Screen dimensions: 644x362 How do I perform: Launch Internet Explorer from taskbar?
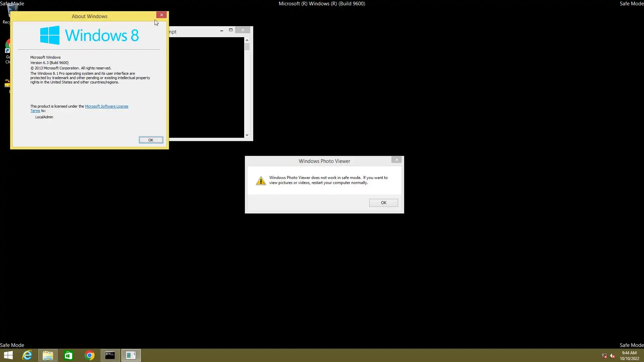coord(27,355)
